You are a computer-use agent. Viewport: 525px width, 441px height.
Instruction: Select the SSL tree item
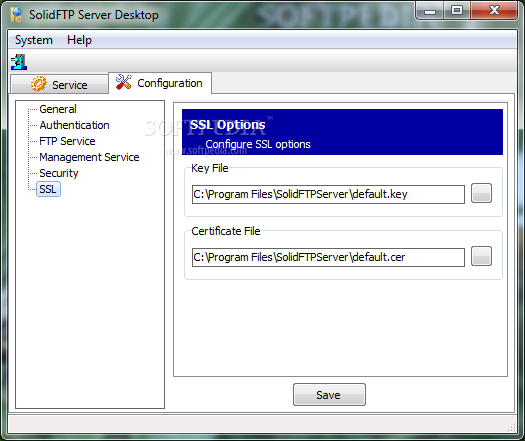pyautogui.click(x=48, y=189)
